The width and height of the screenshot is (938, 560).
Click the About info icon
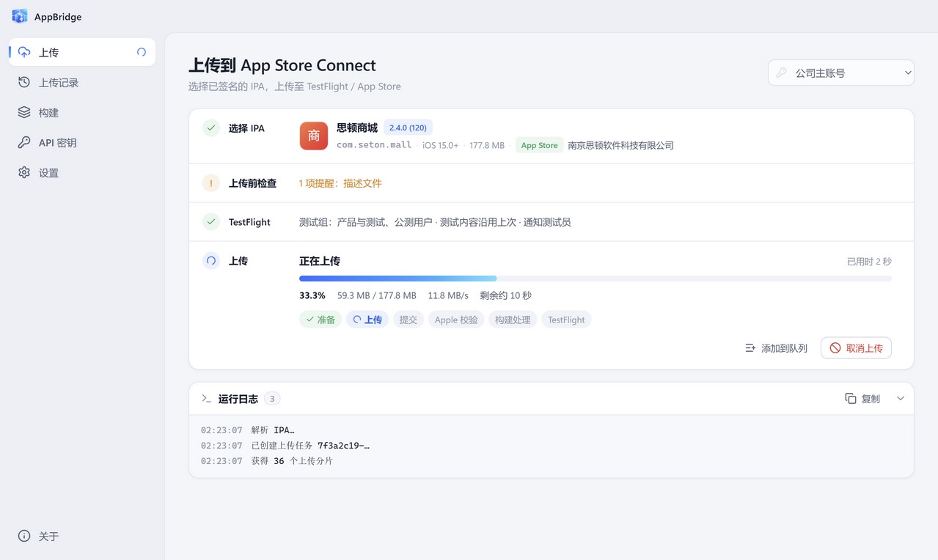24,536
